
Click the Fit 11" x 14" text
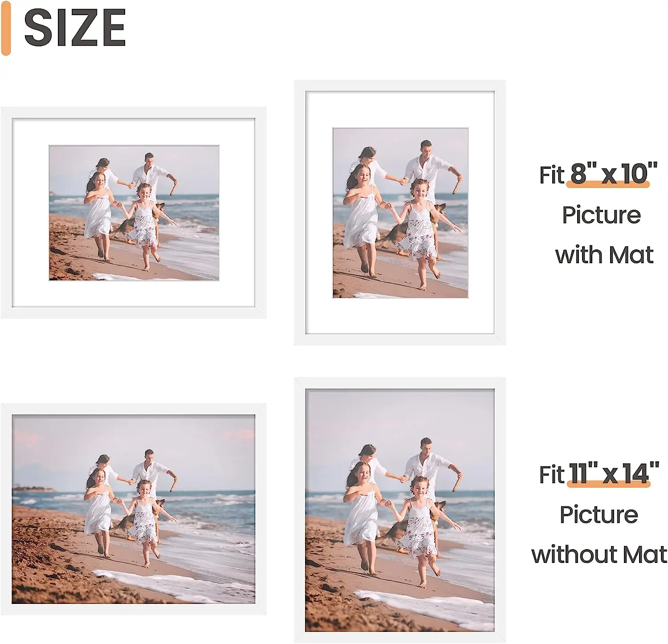(x=599, y=474)
